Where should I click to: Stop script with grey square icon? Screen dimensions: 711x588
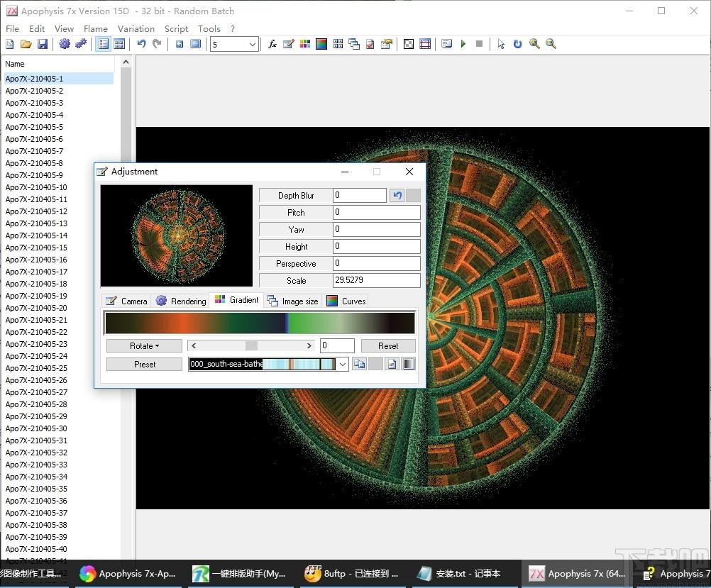pos(479,44)
